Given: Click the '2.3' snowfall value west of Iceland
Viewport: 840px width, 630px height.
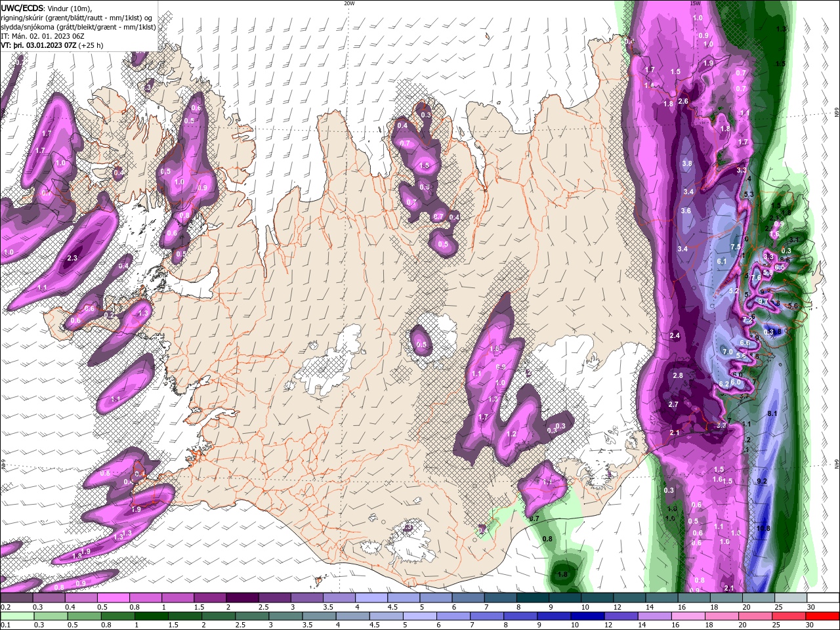Looking at the screenshot, I should [x=72, y=258].
